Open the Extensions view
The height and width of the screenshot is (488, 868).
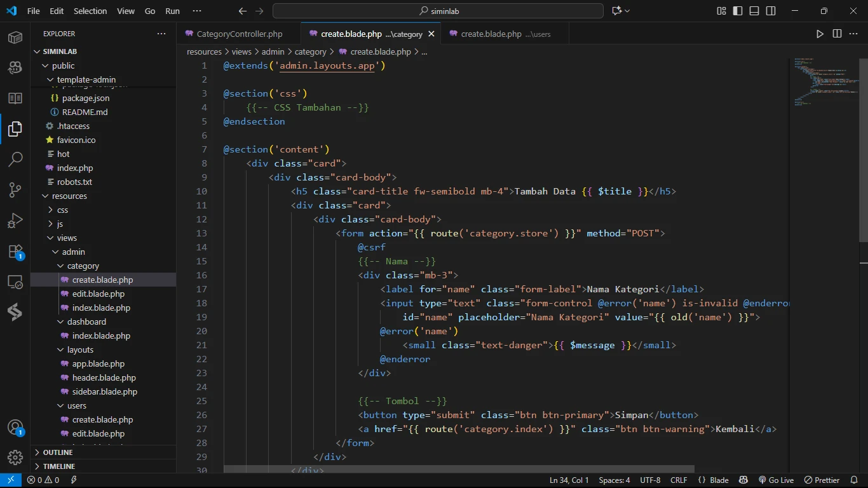tap(15, 252)
